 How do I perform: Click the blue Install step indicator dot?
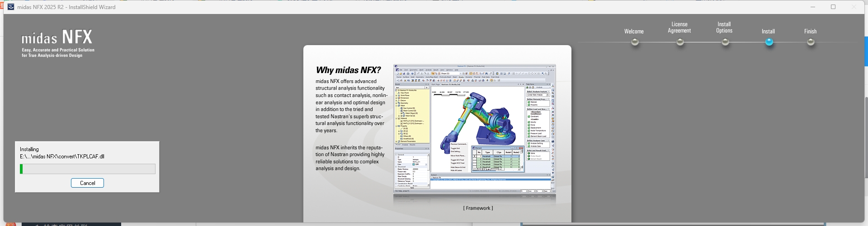click(x=769, y=42)
